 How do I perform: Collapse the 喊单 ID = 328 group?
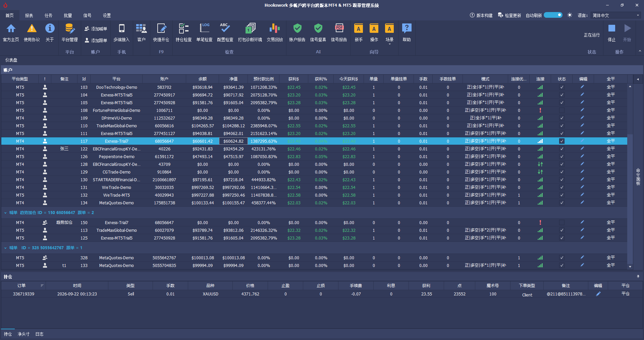[5, 248]
